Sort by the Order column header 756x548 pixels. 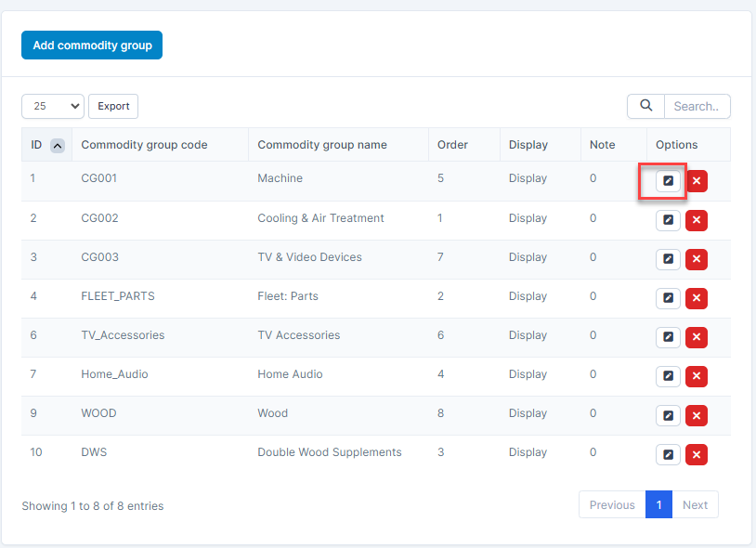pos(452,145)
